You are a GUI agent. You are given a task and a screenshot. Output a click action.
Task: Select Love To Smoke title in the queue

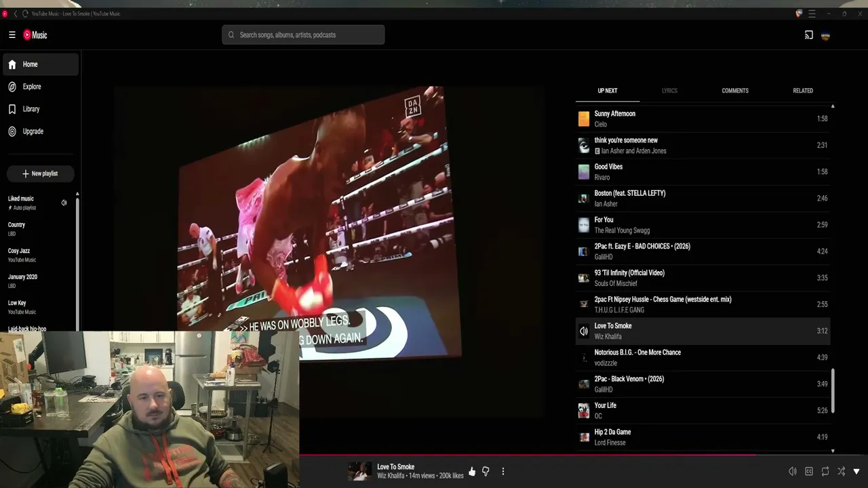coord(613,326)
